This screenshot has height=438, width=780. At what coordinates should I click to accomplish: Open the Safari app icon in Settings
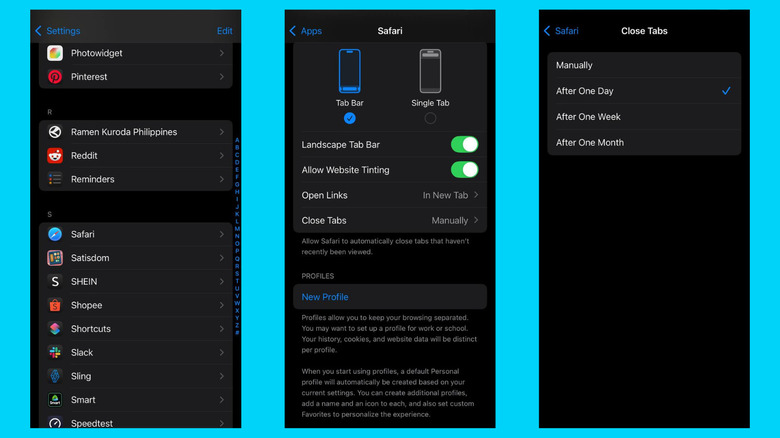(x=55, y=234)
